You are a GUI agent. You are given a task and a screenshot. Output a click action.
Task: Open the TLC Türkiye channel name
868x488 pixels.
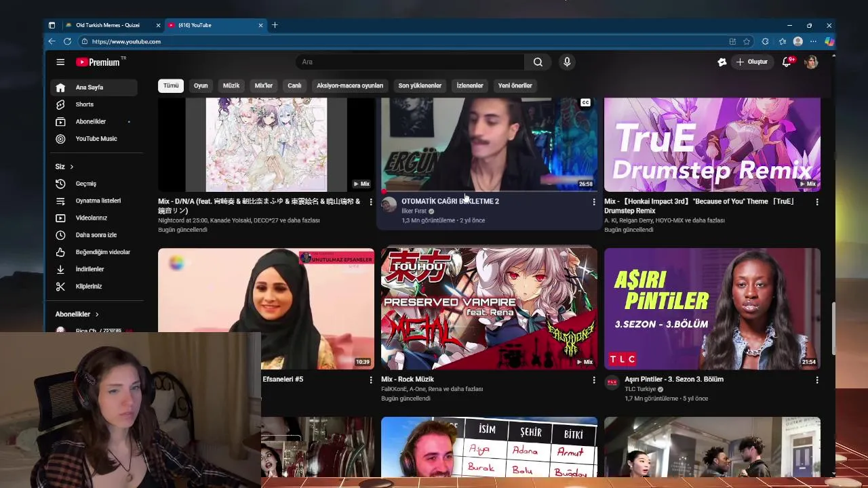(640, 389)
